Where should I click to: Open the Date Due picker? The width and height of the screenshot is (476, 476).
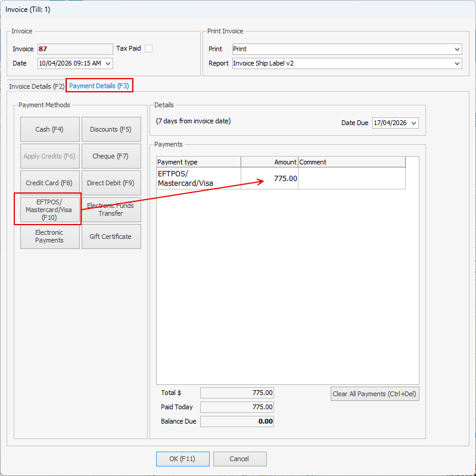click(414, 123)
